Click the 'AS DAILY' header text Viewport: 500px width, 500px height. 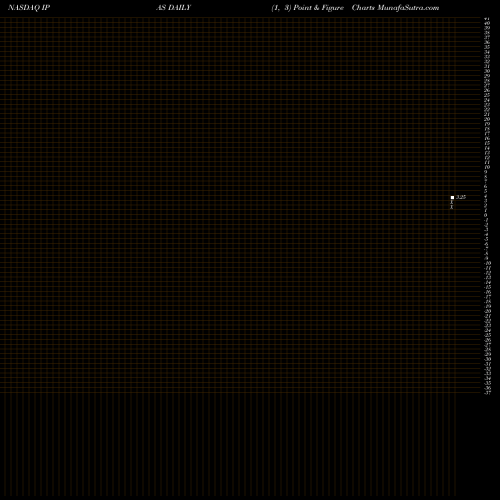coord(173,8)
